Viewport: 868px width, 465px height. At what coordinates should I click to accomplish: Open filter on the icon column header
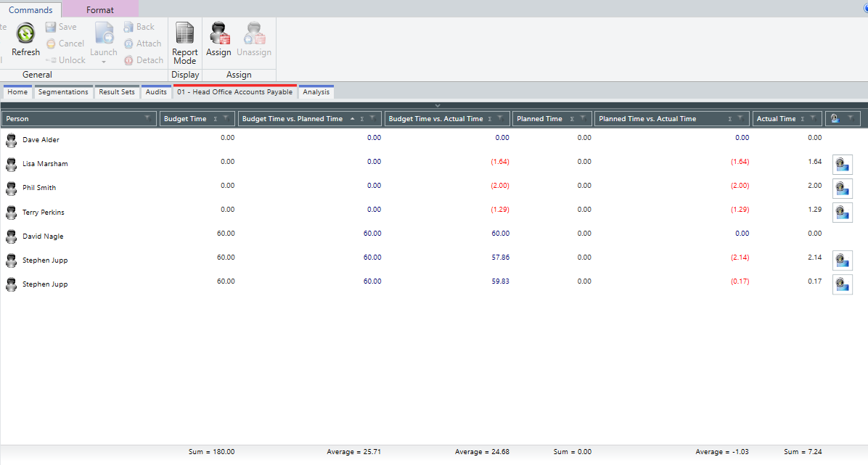coord(851,118)
